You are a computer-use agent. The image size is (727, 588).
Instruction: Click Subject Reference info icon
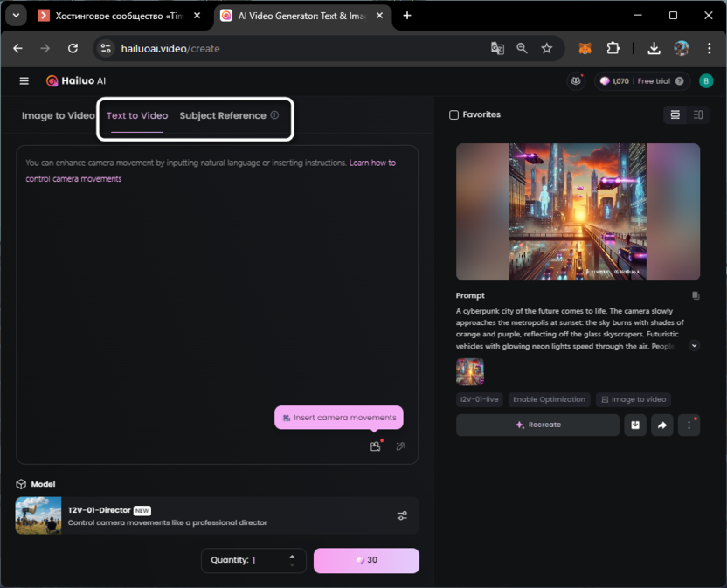[274, 115]
